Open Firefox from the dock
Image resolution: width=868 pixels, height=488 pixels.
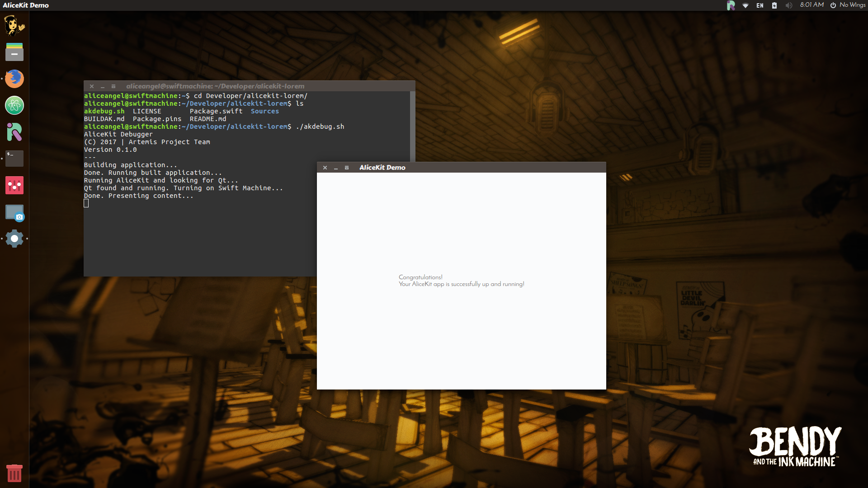tap(14, 79)
